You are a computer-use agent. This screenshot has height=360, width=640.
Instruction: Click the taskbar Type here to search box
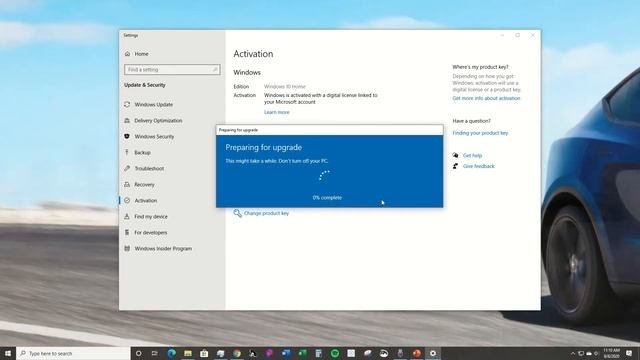pos(73,353)
